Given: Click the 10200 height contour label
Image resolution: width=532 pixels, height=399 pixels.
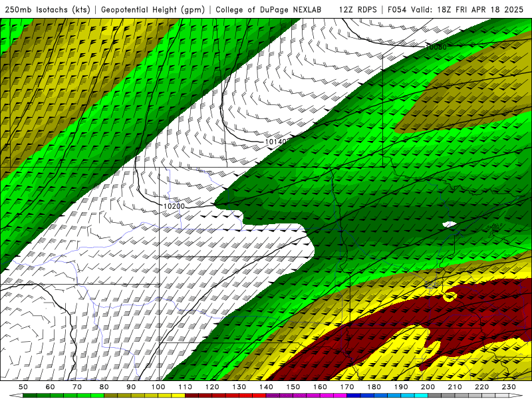Looking at the screenshot, I should [174, 206].
